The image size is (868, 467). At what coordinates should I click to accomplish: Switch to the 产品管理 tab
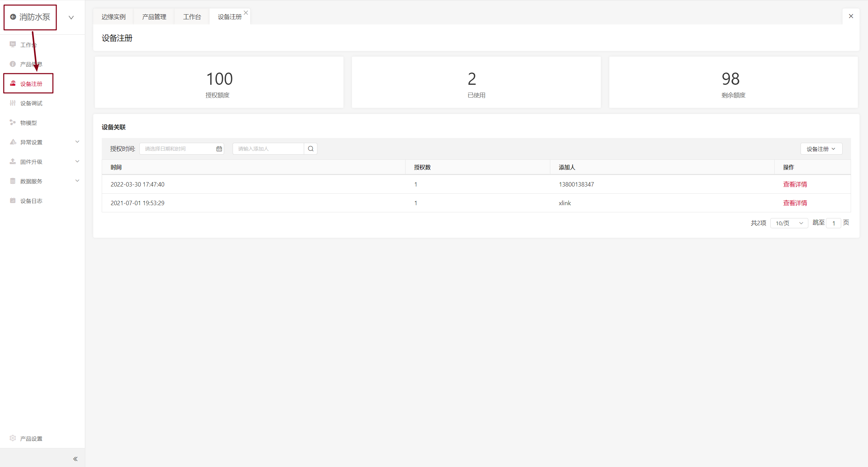point(154,17)
